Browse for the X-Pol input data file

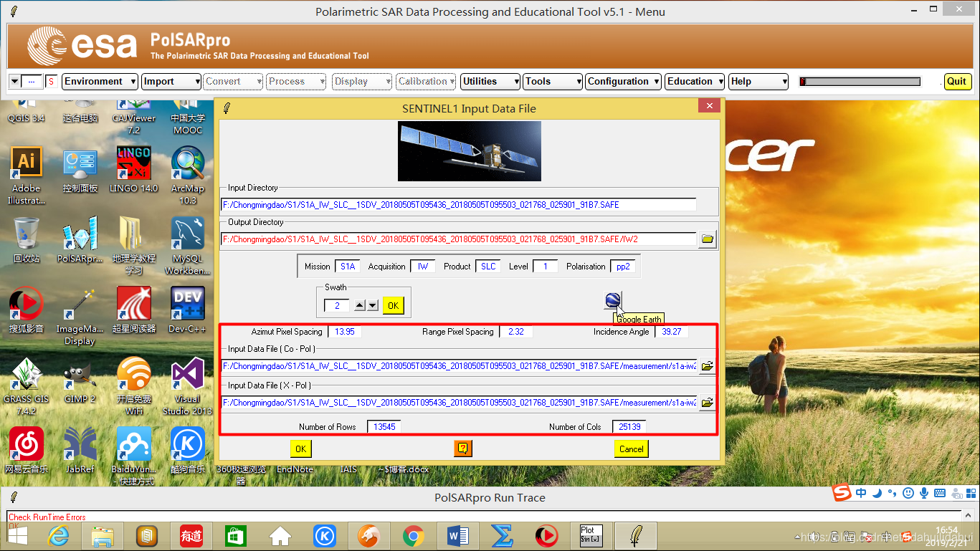(x=708, y=403)
